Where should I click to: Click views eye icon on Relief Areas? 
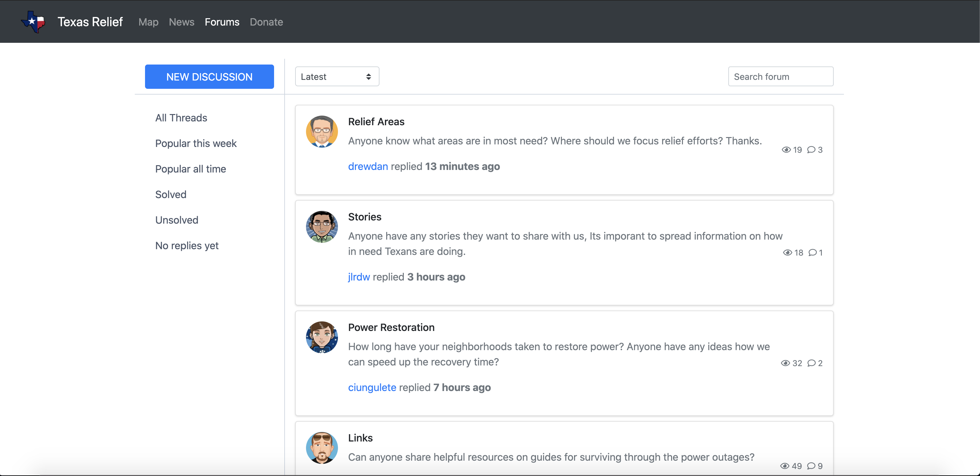pos(786,150)
